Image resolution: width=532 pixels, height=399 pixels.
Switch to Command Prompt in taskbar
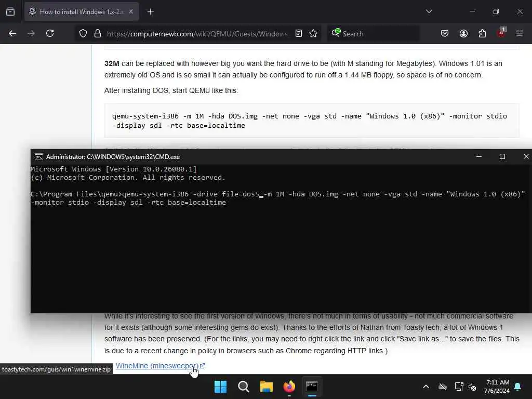pos(312,387)
